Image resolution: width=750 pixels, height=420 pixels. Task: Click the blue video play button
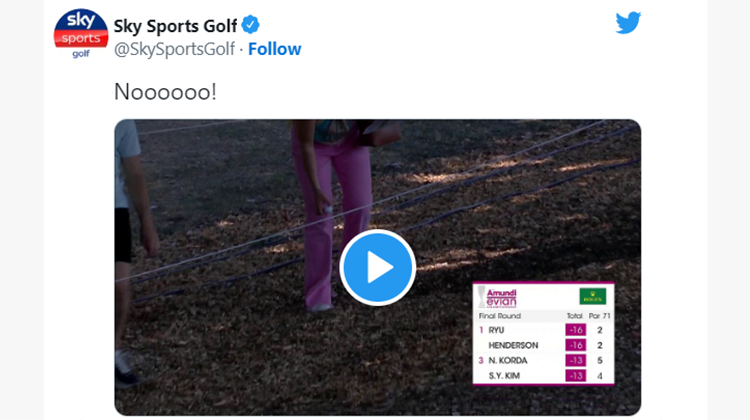pyautogui.click(x=377, y=267)
